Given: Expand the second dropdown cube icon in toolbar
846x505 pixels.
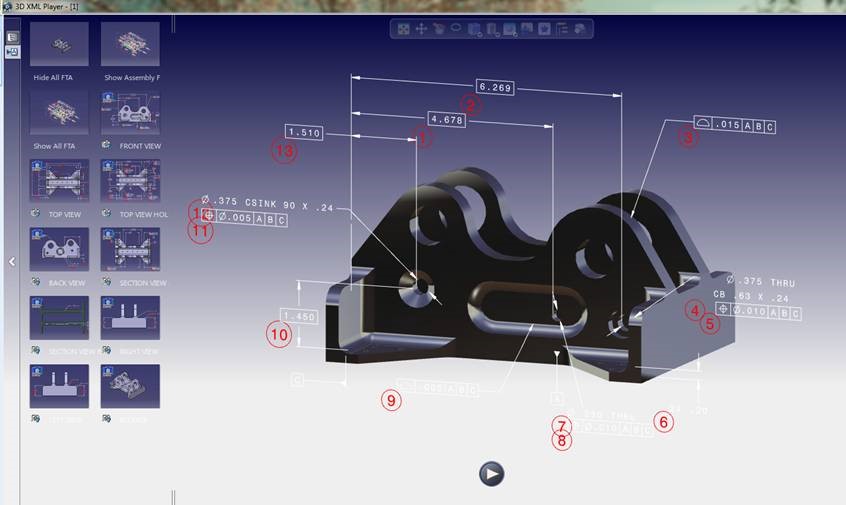Looking at the screenshot, I should [x=492, y=29].
